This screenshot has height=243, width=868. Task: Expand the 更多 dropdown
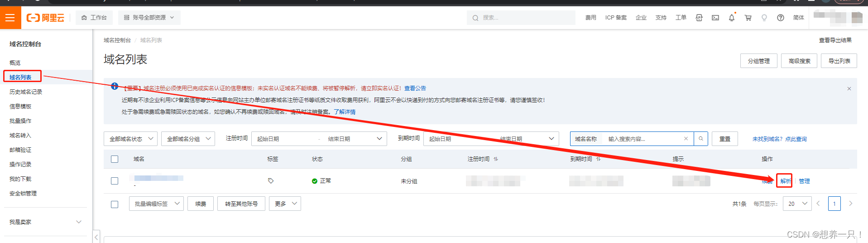click(285, 204)
